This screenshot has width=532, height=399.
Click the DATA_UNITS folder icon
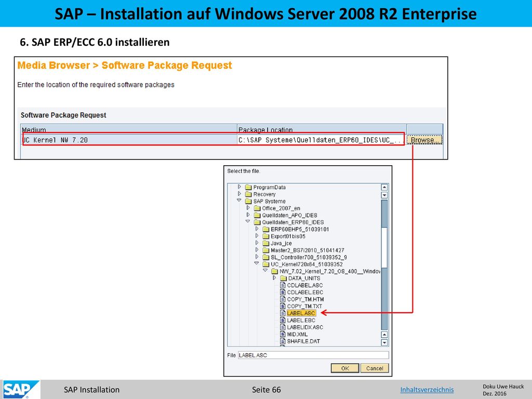coord(283,278)
